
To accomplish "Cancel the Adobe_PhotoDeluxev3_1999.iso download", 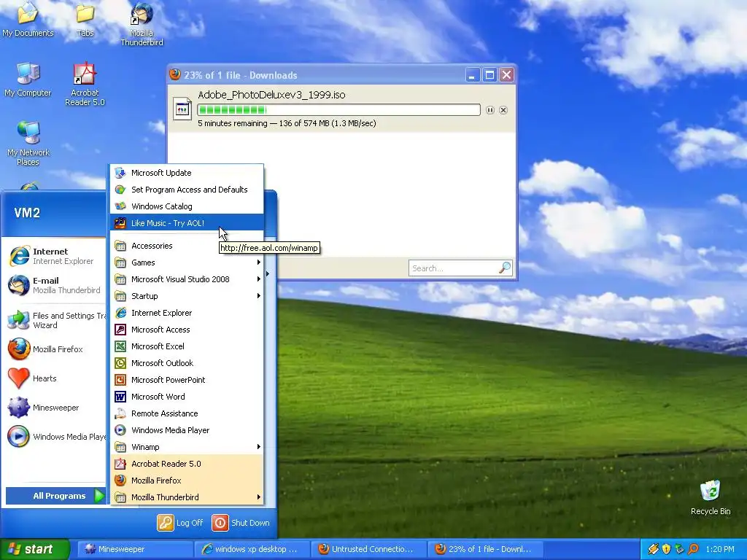I will click(x=503, y=110).
